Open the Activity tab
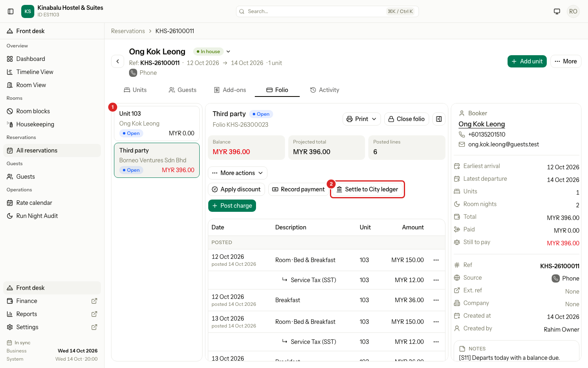 coord(325,90)
